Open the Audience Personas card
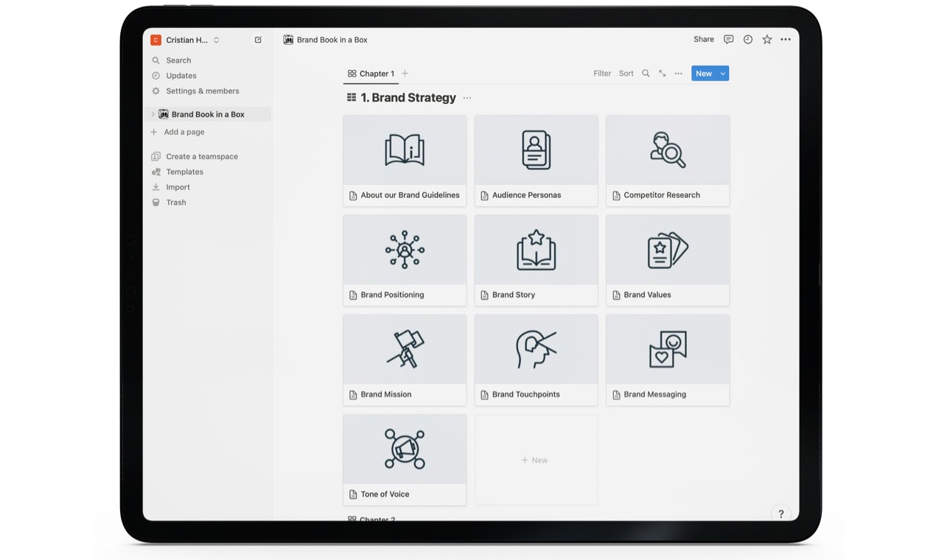This screenshot has width=936, height=560. point(536,161)
